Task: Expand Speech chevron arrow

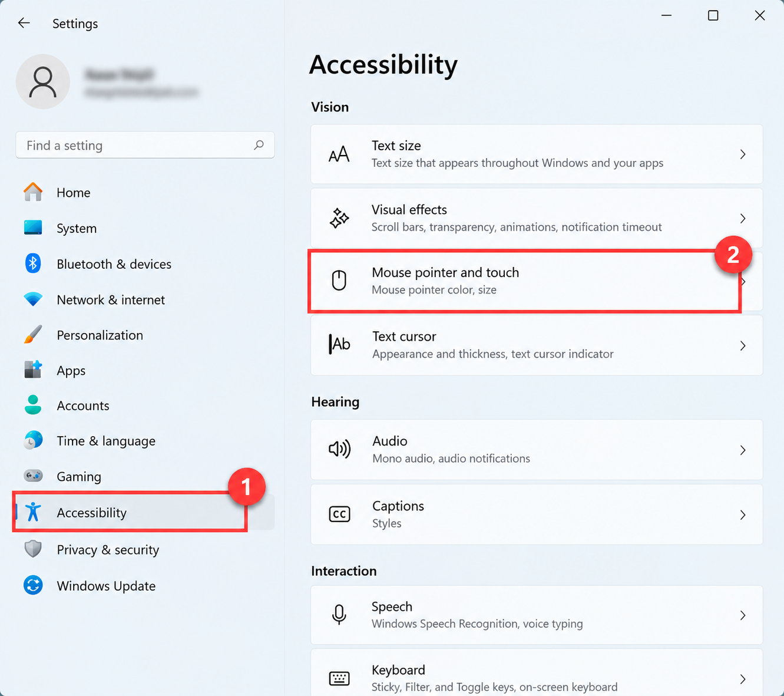Action: tap(743, 615)
